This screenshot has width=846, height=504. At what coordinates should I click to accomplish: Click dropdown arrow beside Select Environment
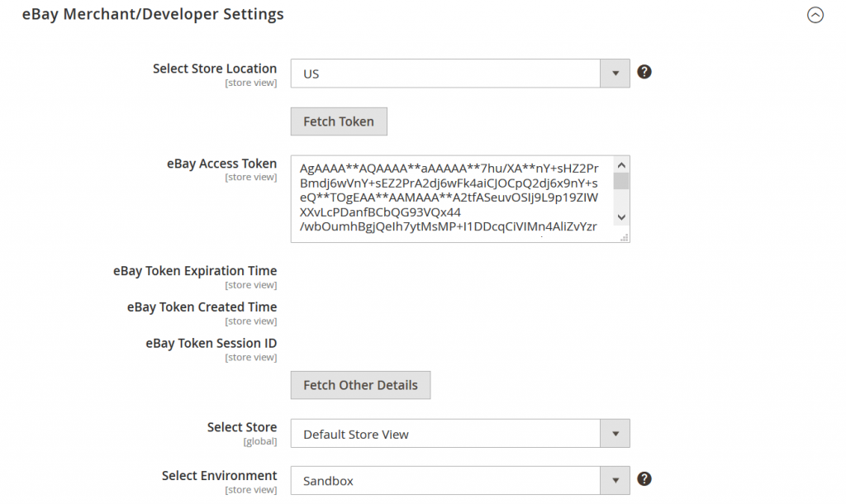615,480
